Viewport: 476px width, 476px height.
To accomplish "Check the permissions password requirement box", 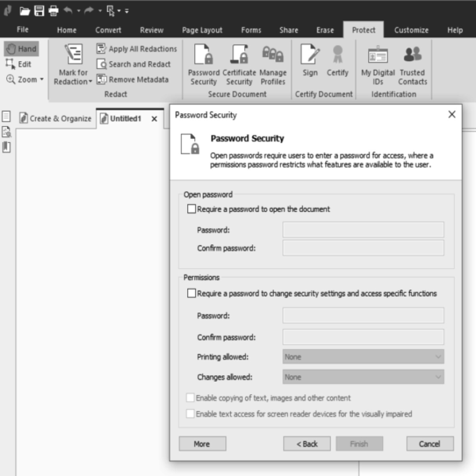I will pyautogui.click(x=192, y=293).
